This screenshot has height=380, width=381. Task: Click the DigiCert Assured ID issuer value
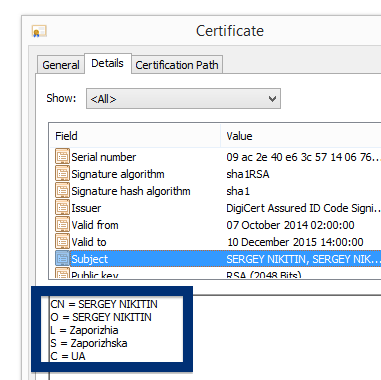(303, 208)
